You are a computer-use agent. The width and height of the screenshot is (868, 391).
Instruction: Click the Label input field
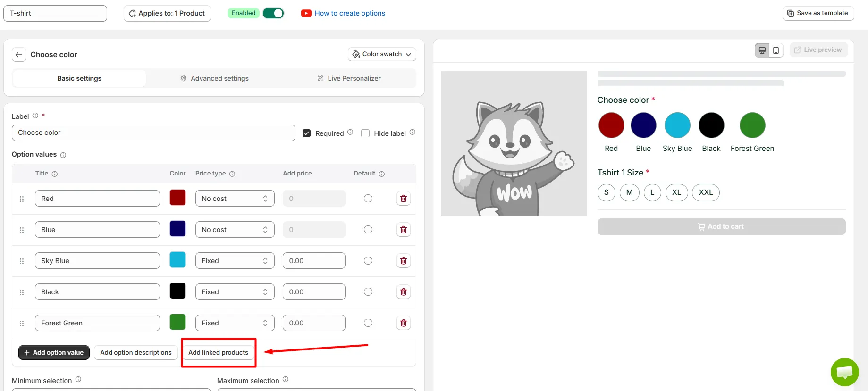153,133
